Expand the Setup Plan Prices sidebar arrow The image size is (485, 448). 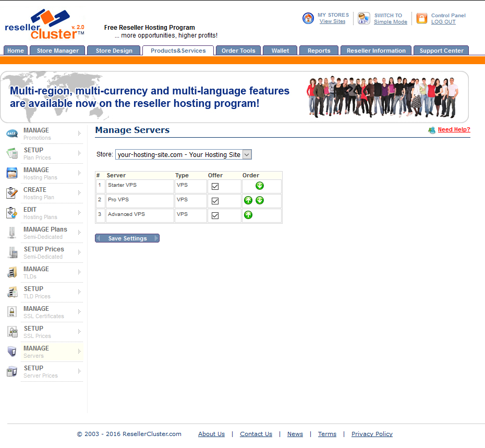coord(79,153)
